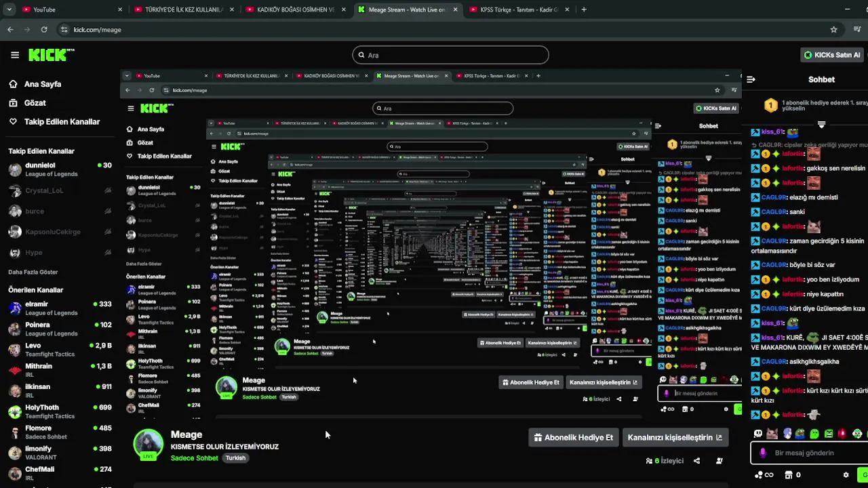Expand Daha Fazla Göster followed channels
Image resolution: width=868 pixels, height=488 pixels.
click(x=33, y=272)
